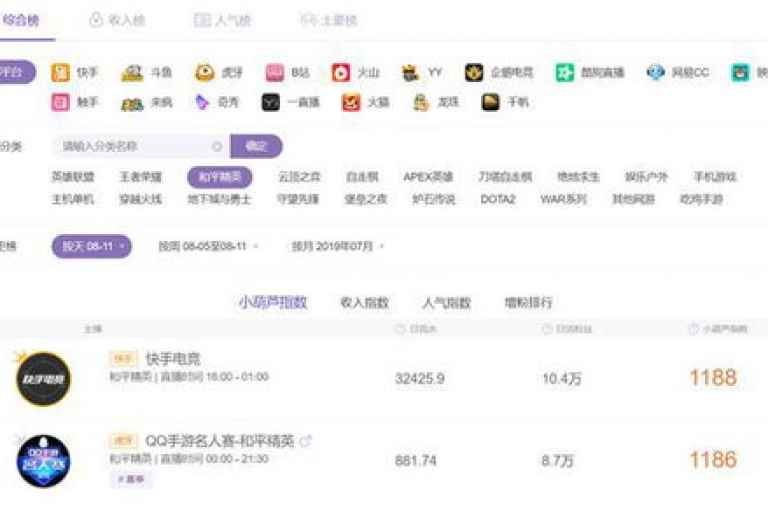Screen dimensions: 768x510
Task: Switch to the 收入榜 tab
Action: coord(117,21)
